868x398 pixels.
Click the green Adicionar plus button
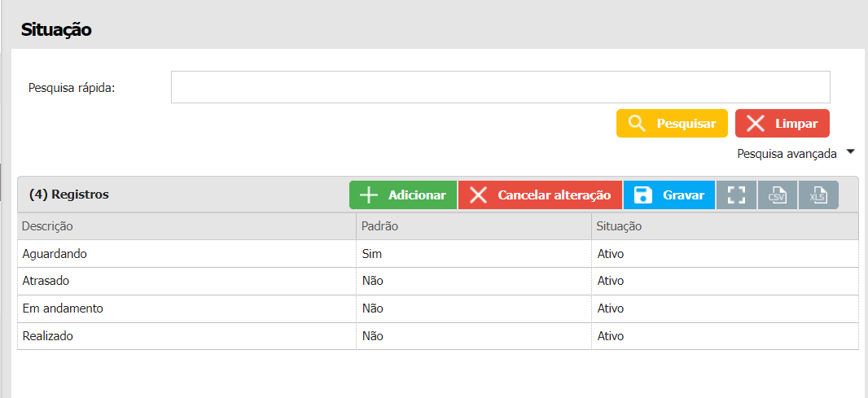tap(403, 195)
